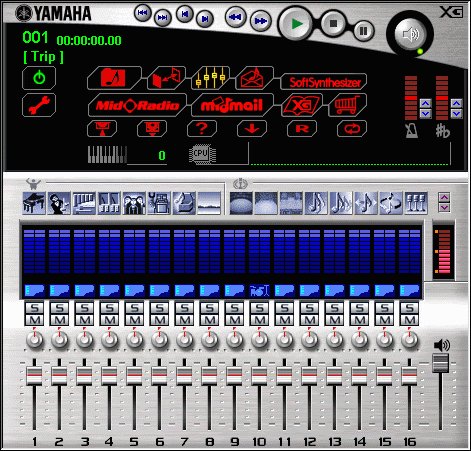Toggle the round speaker mute button
This screenshot has height=451, width=471.
coord(410,34)
